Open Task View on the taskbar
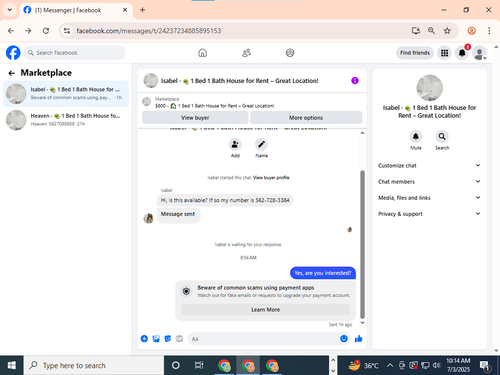The height and width of the screenshot is (375, 500). click(199, 365)
